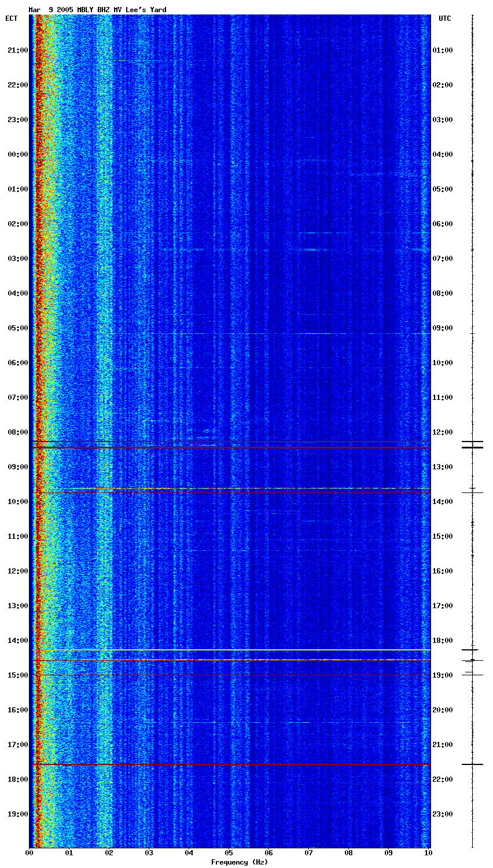
Task: Select the 12:00 tick on the ECT axis
Action: click(x=17, y=571)
